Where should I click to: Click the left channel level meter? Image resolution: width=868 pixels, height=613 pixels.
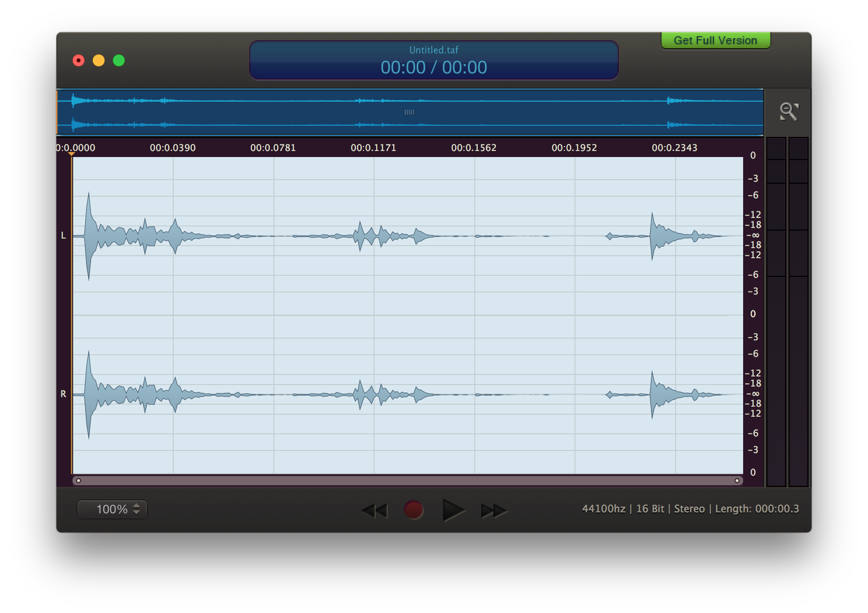[776, 312]
